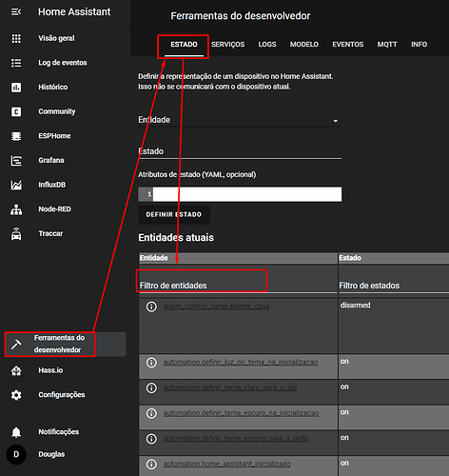The width and height of the screenshot is (449, 476).
Task: Open the Traccar car icon
Action: [x=16, y=234]
